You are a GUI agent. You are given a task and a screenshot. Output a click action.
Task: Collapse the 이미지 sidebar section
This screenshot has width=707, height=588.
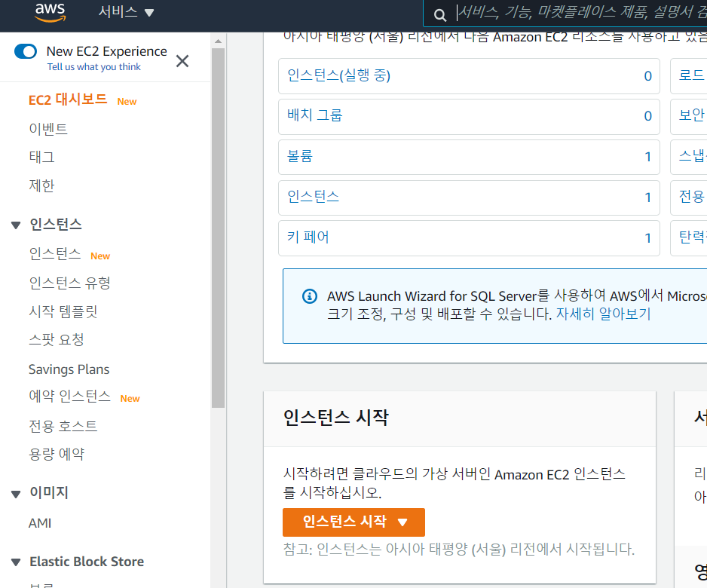click(x=16, y=495)
